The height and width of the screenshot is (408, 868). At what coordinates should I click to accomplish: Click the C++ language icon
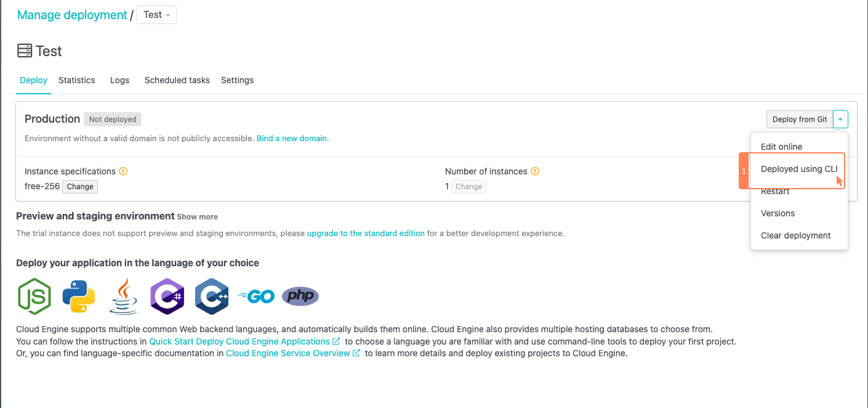coord(212,296)
